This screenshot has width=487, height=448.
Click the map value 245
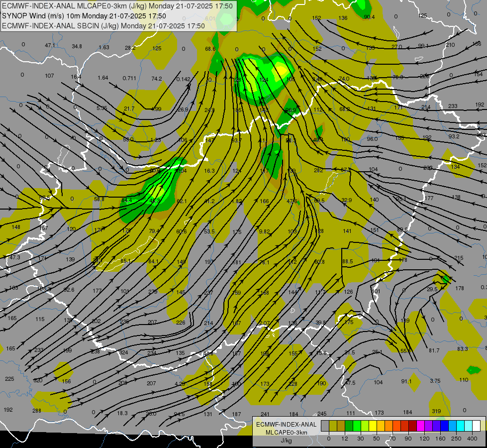click(322, 414)
